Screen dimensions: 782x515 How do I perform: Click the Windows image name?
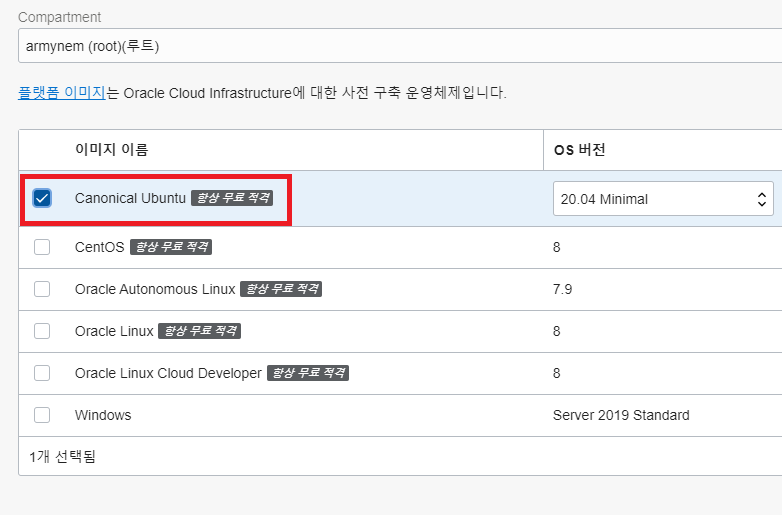click(103, 415)
